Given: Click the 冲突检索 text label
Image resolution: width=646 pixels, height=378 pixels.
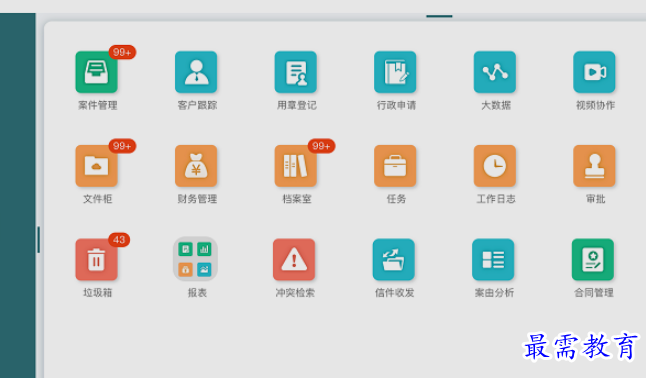Looking at the screenshot, I should pyautogui.click(x=295, y=293).
